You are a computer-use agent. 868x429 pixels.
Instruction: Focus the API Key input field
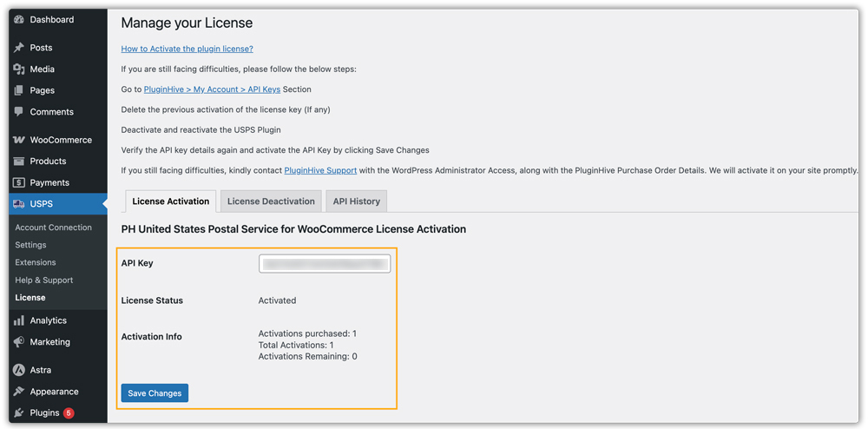[x=325, y=264]
